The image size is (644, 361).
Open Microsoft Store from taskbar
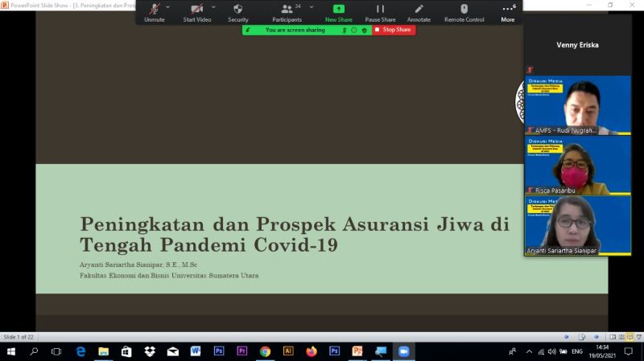(x=126, y=351)
